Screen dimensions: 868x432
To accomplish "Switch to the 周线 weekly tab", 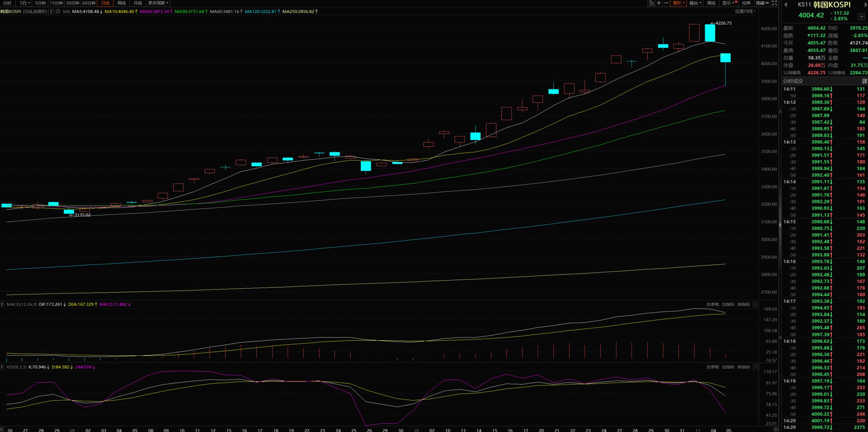I will tap(121, 3).
